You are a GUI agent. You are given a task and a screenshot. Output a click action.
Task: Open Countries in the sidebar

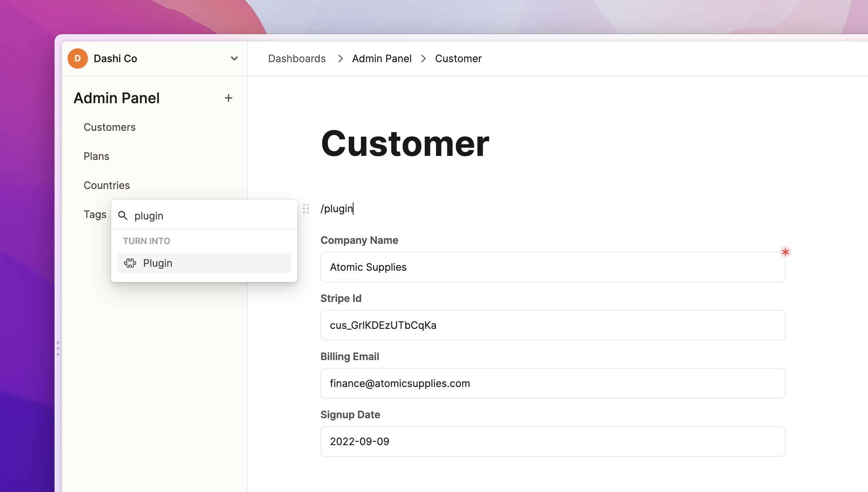pos(106,185)
